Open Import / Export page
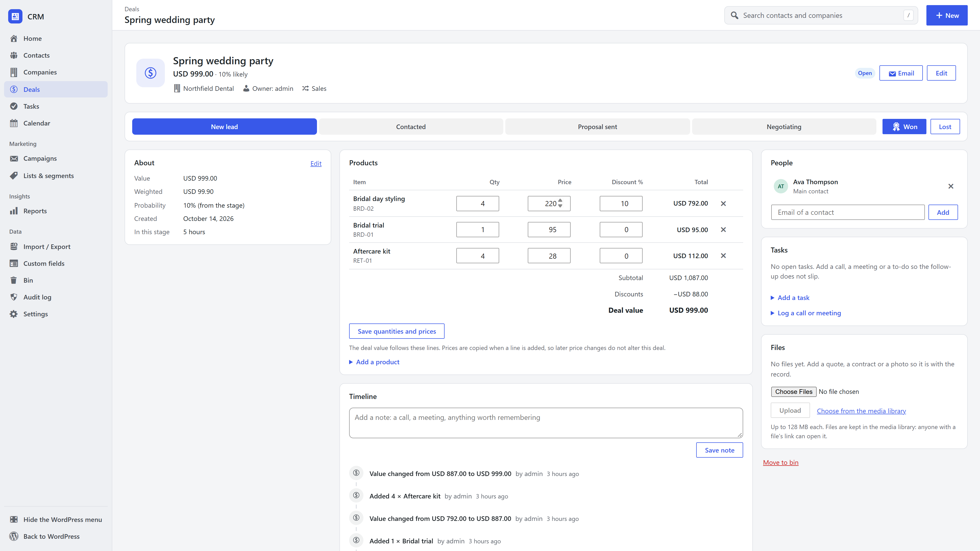This screenshot has height=551, width=980. pyautogui.click(x=56, y=246)
